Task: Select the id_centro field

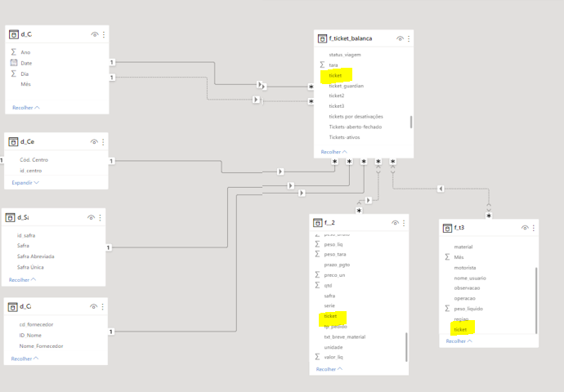Action: tap(30, 171)
